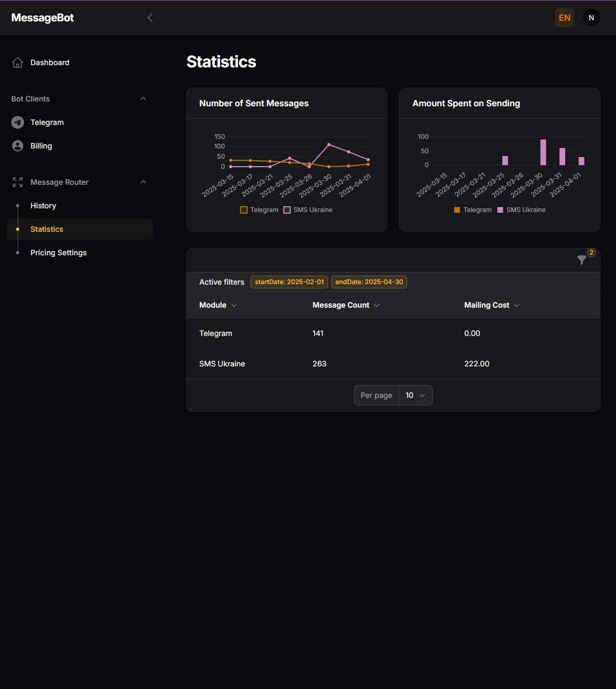Sort by the Message Count column
Screen dimensions: 616x689
click(346, 305)
